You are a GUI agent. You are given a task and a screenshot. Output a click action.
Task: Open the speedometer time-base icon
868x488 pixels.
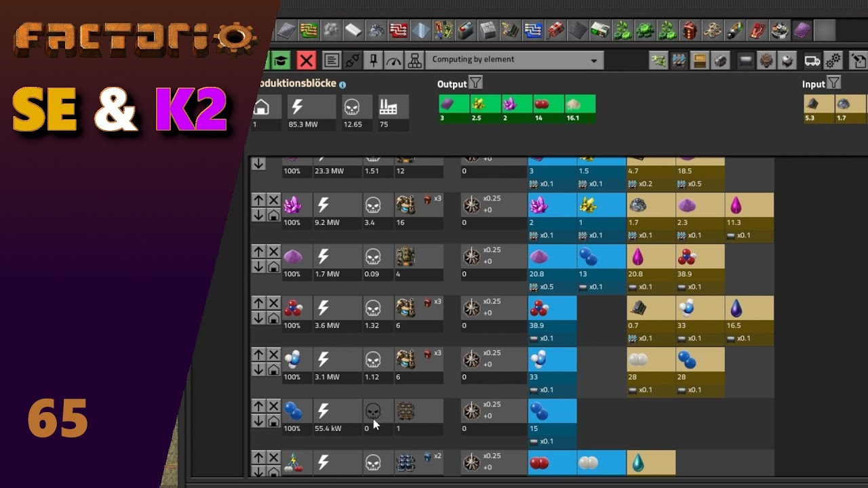pos(393,60)
